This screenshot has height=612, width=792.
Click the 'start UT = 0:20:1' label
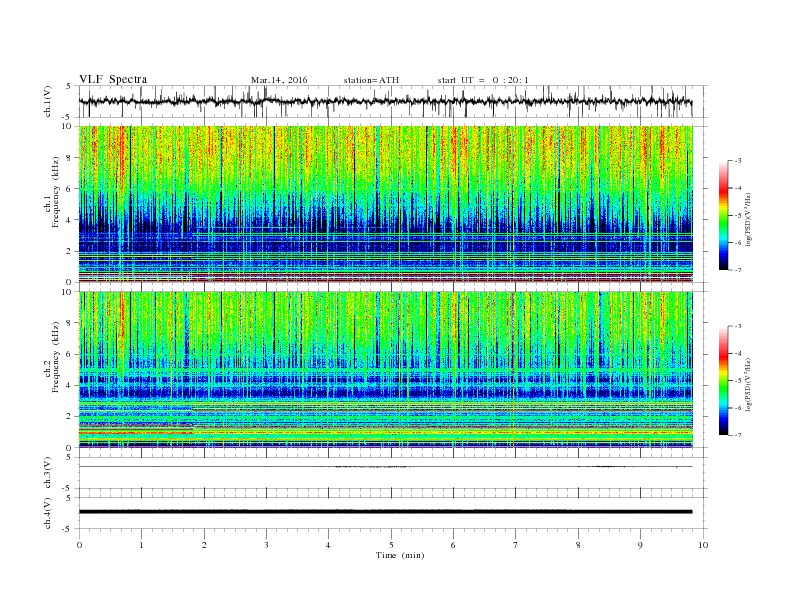tap(483, 80)
